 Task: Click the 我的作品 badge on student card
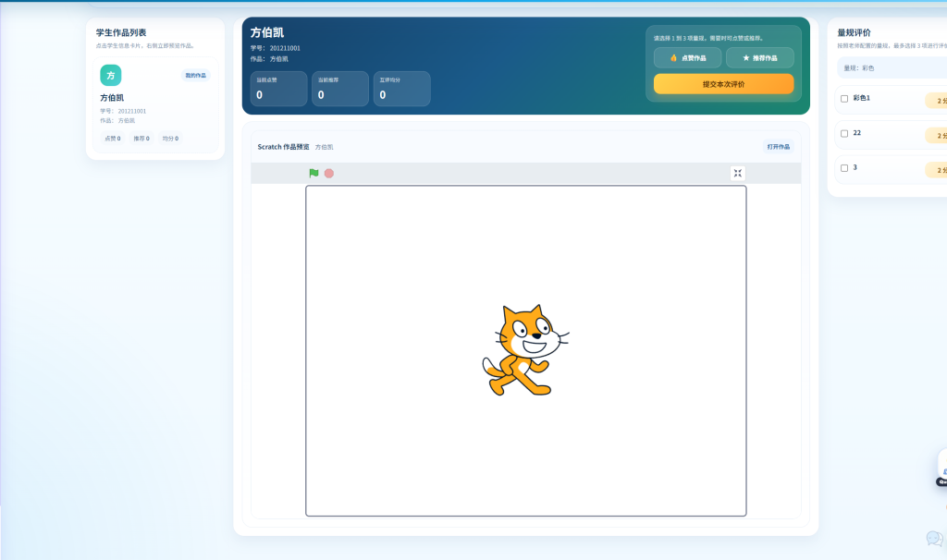click(196, 76)
